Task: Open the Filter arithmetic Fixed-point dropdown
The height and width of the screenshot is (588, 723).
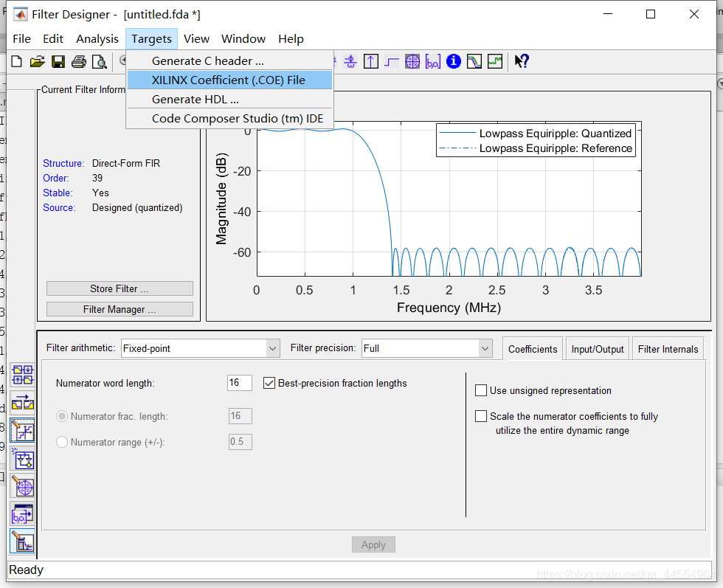Action: (x=201, y=348)
